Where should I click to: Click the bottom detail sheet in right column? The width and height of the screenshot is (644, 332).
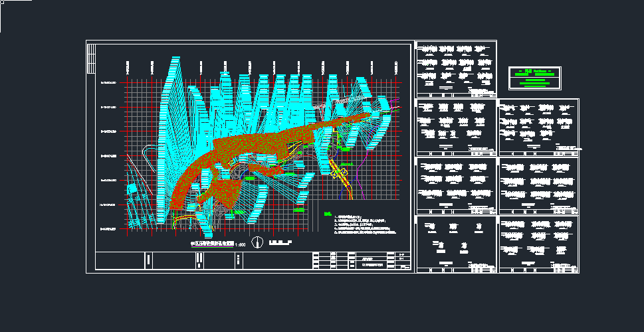[x=538, y=244]
